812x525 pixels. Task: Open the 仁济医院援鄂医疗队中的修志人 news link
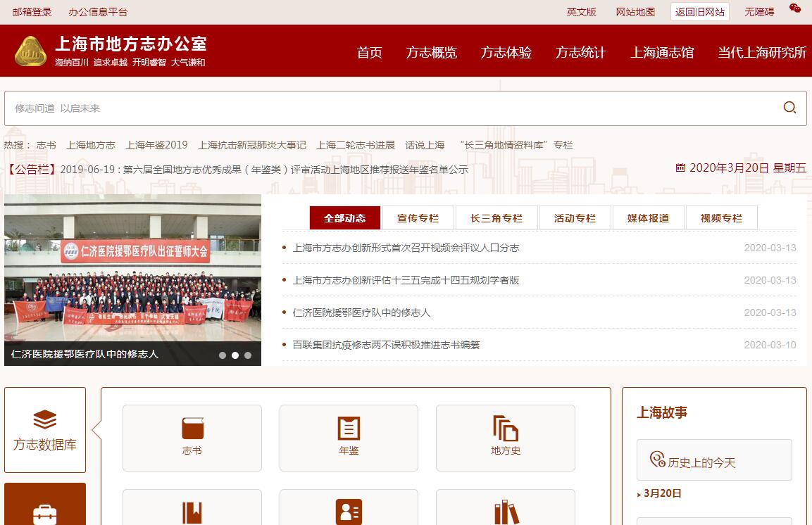click(361, 312)
